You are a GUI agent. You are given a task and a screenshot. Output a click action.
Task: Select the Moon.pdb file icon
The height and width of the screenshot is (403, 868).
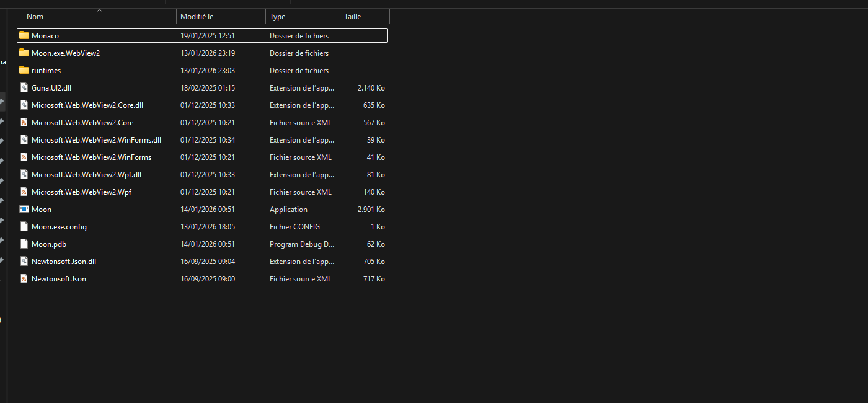24,244
